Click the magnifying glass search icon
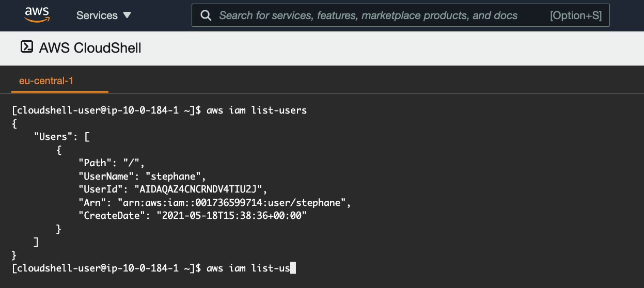 (x=206, y=15)
